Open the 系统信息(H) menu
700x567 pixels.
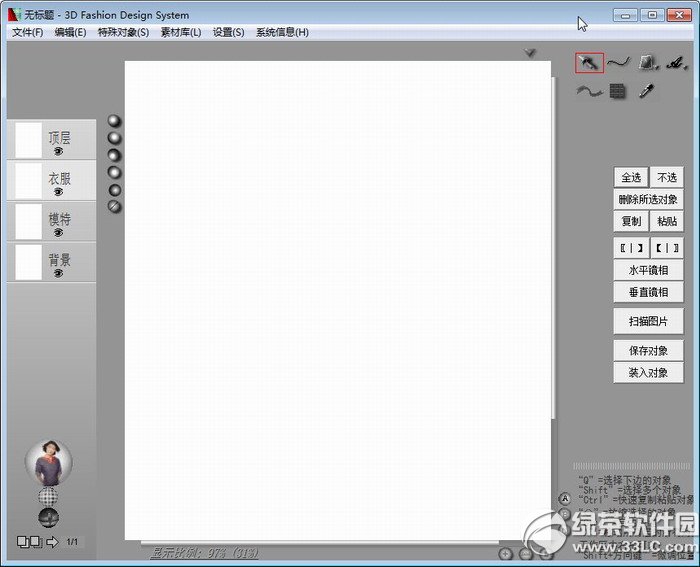(282, 33)
